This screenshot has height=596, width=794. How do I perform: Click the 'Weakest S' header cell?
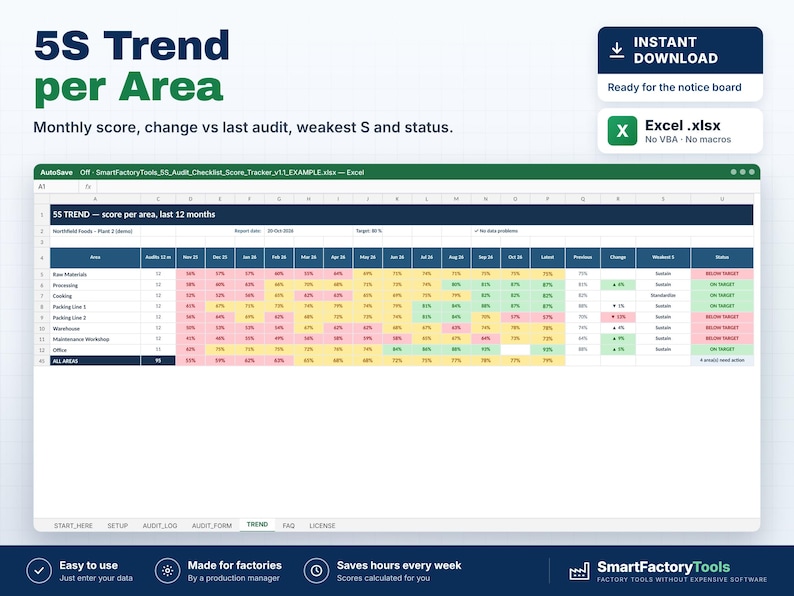(663, 258)
